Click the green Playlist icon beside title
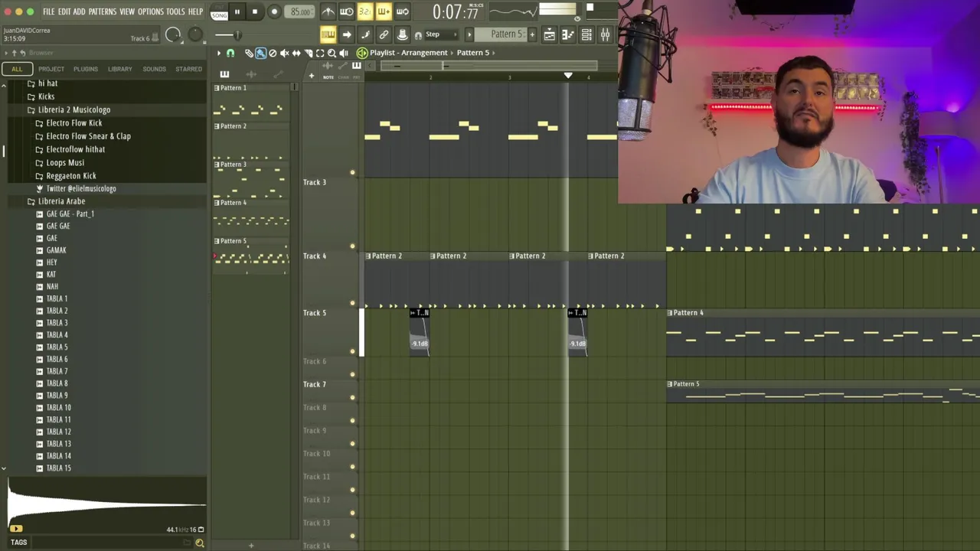980x551 pixels. [361, 53]
